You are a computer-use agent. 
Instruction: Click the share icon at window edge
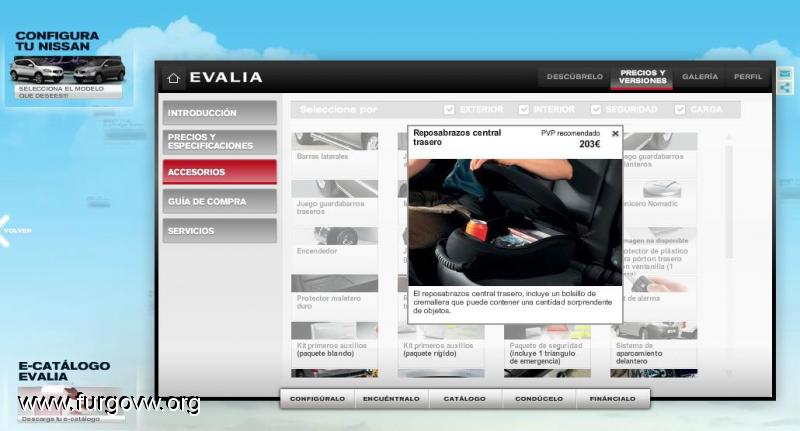pos(785,88)
